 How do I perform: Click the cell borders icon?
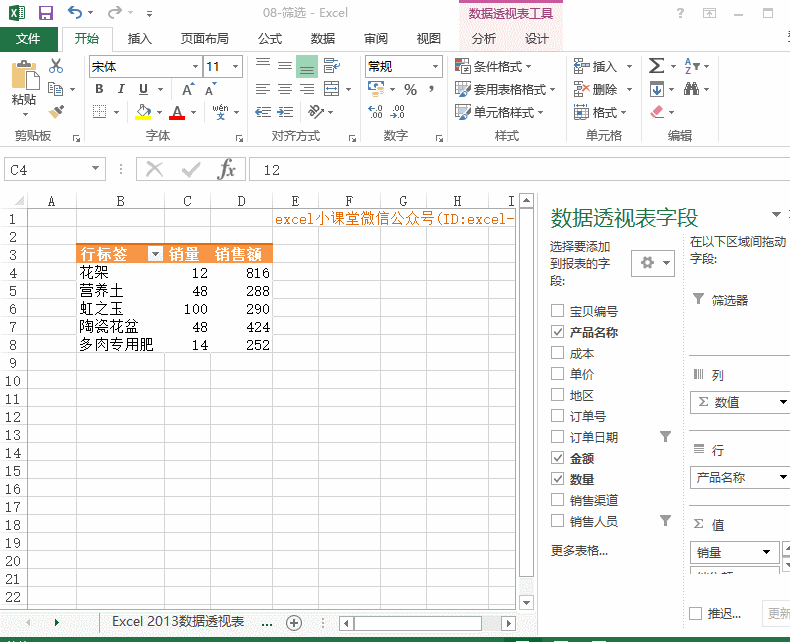[100, 111]
